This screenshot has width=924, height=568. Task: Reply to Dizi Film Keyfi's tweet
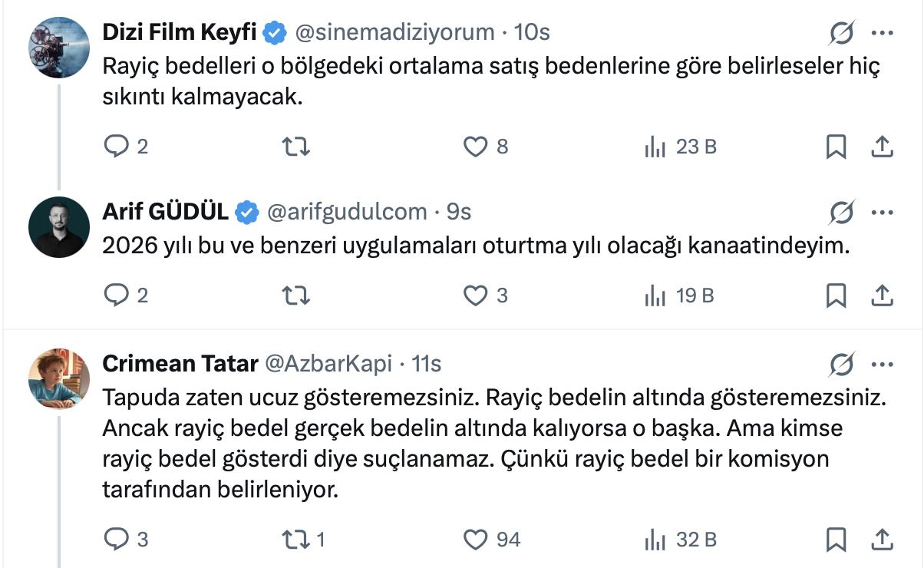(x=115, y=146)
